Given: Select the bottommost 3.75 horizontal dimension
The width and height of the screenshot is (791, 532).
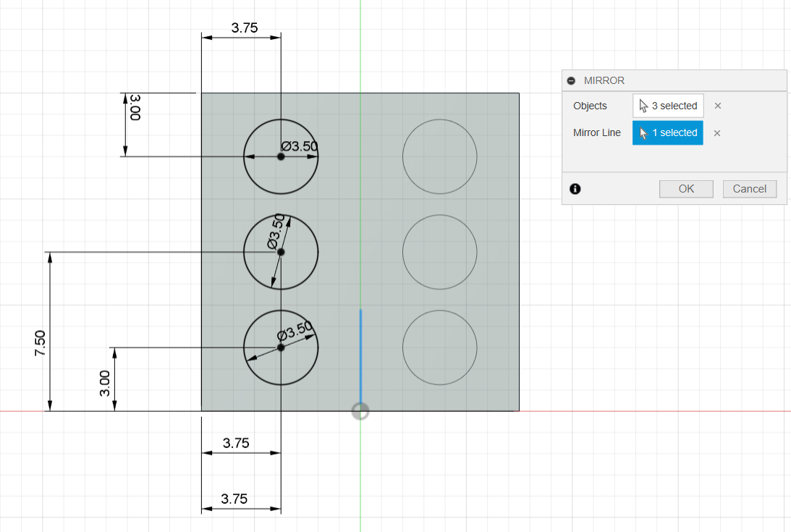Looking at the screenshot, I should (x=234, y=499).
